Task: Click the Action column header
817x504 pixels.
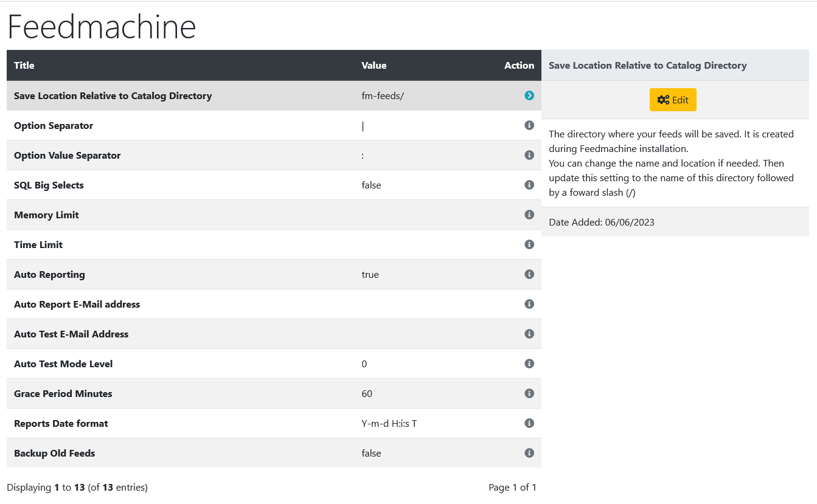Action: 519,66
